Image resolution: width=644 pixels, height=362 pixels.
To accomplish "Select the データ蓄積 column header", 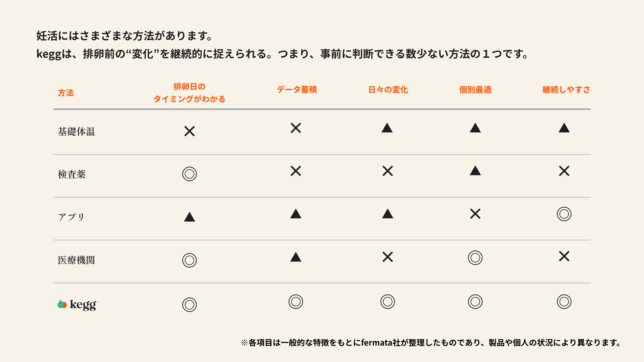I will point(297,89).
